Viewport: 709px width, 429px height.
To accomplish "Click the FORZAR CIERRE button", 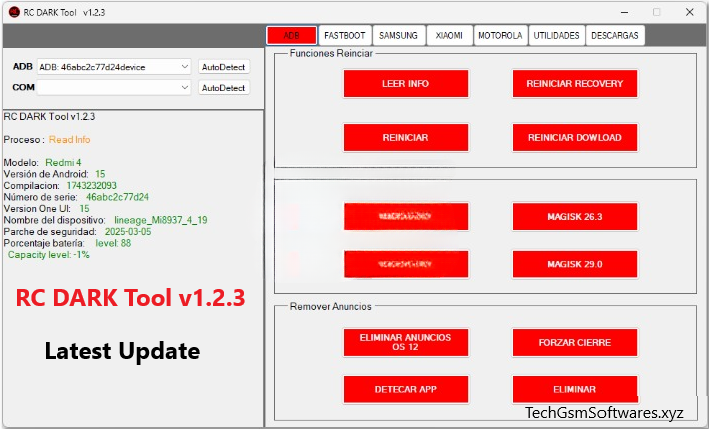I will [x=575, y=342].
